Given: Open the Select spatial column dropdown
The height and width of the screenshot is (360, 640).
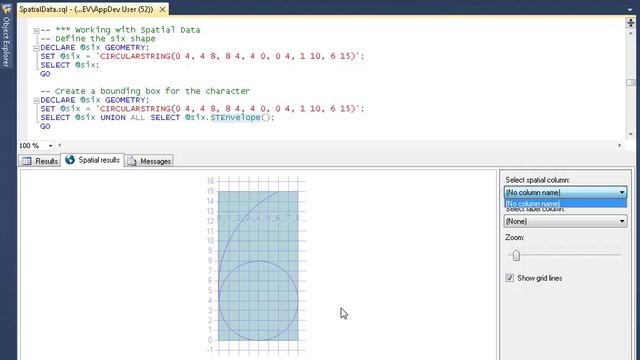Looking at the screenshot, I should [565, 192].
